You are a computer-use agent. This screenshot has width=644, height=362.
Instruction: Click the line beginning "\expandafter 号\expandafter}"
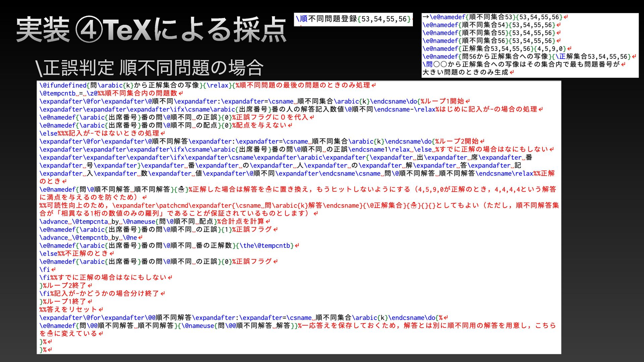280,166
